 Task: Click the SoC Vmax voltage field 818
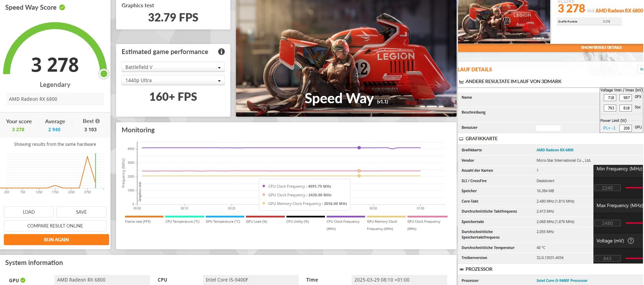625,108
